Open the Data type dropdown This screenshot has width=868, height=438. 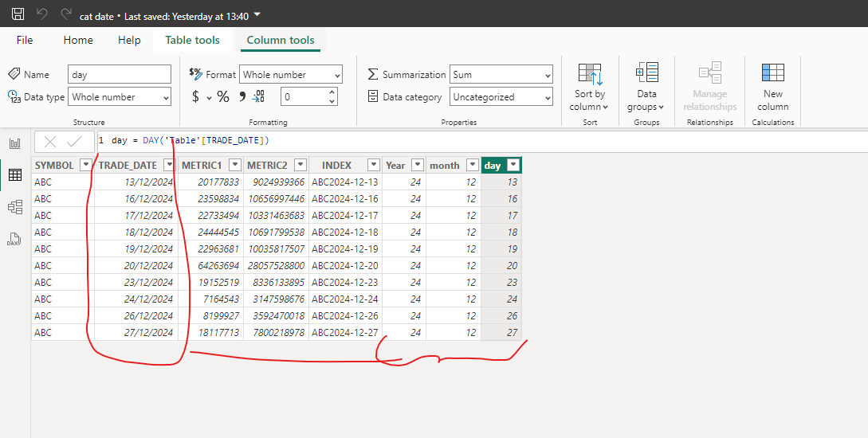coord(120,97)
